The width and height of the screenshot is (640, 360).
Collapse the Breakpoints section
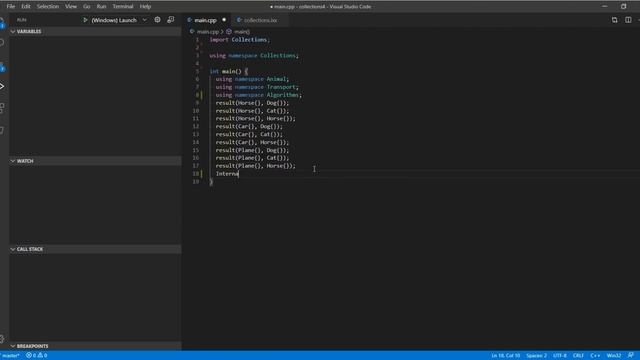point(96,346)
